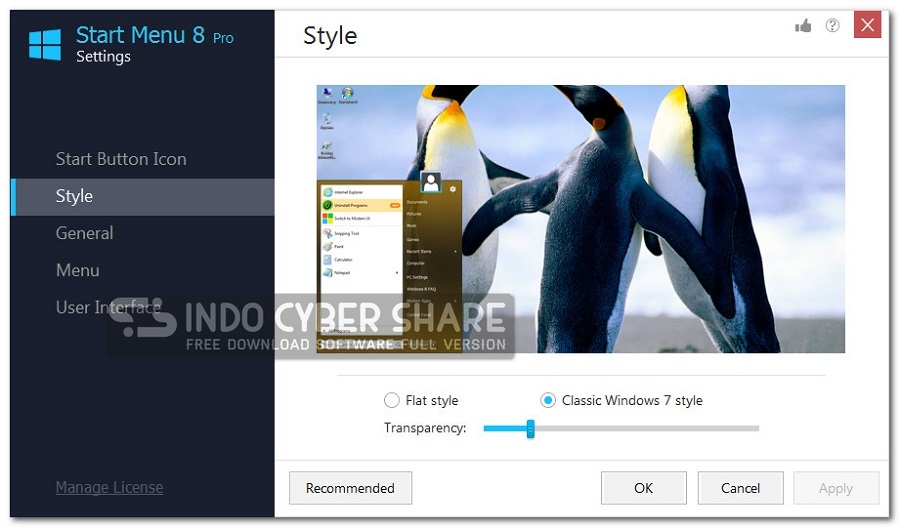Open the User Interface section
This screenshot has width=900, height=528.
coord(108,307)
